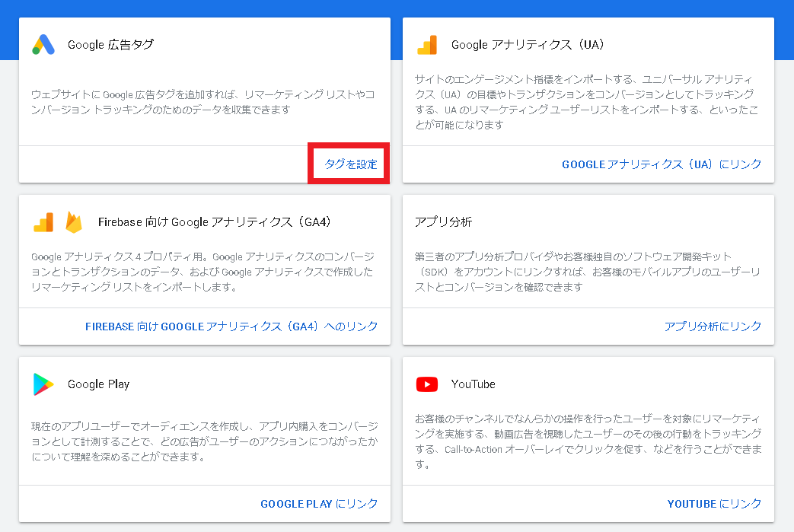Image resolution: width=794 pixels, height=532 pixels.
Task: Click the Google Ads logo icon
Action: pos(43,45)
